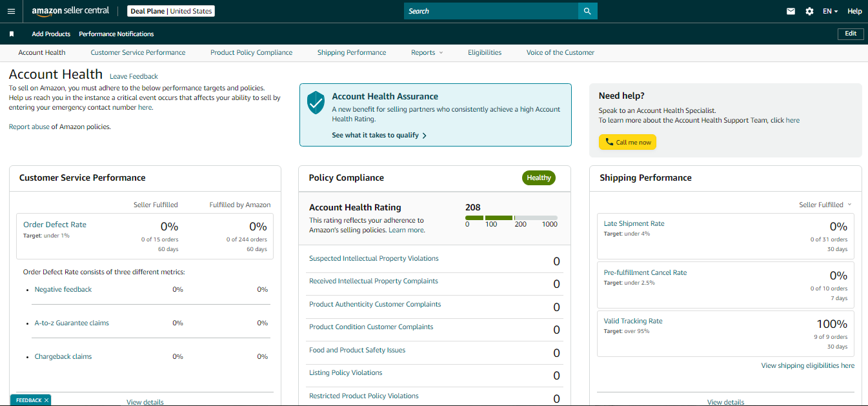Viewport: 868px width, 406px height.
Task: Open settings gear icon
Action: click(x=809, y=11)
